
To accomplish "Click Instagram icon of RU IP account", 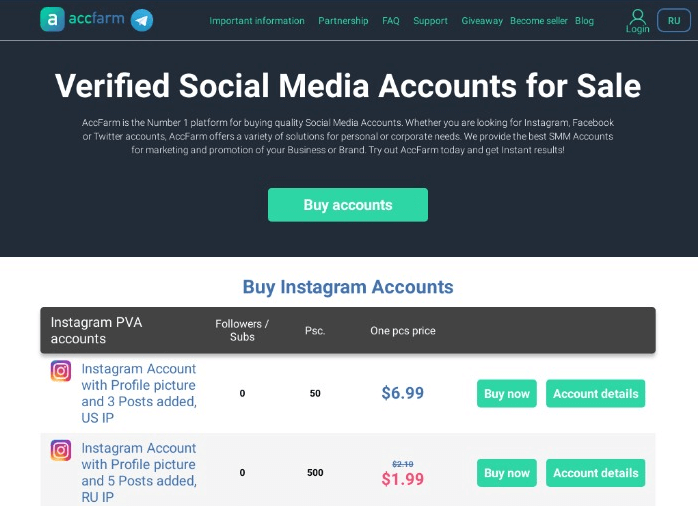I will (x=61, y=450).
